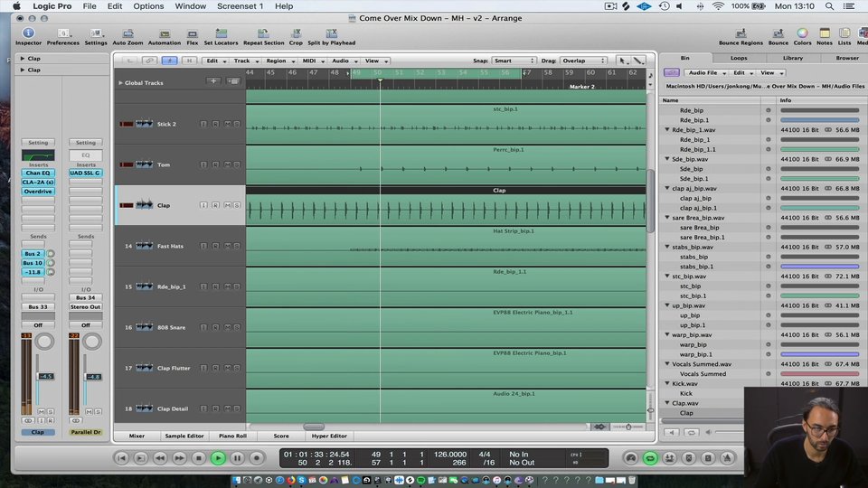This screenshot has height=488, width=868.
Task: Open the arrange Track menu
Action: [x=245, y=61]
